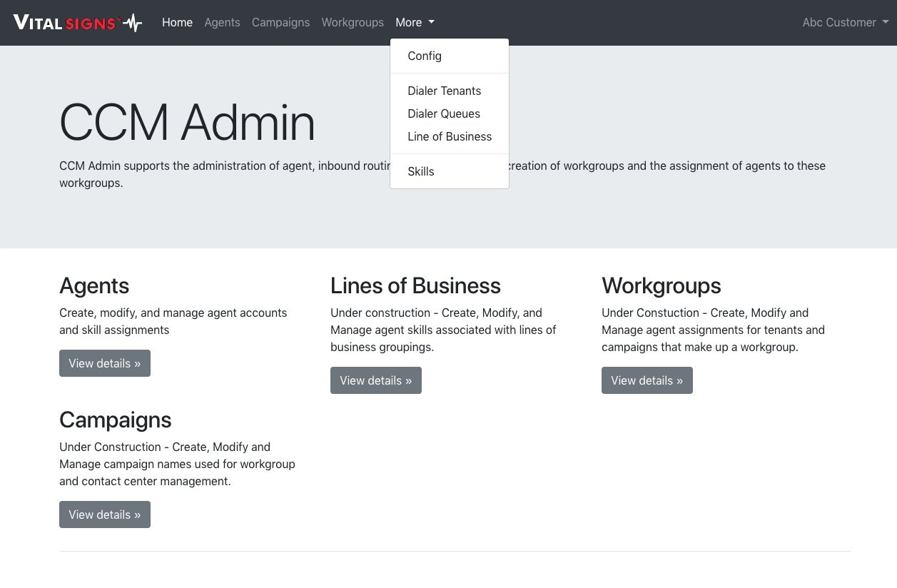Viewport: 897px width, 588px height.
Task: Expand the Abc Customer account dropdown
Action: coord(845,23)
